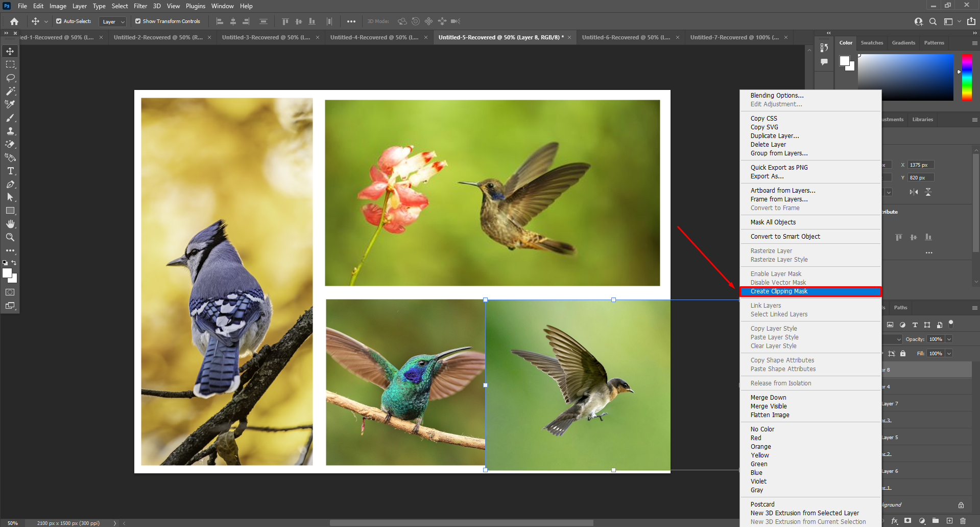Screen dimensions: 980x527
Task: Select the Hand tool
Action: click(10, 223)
